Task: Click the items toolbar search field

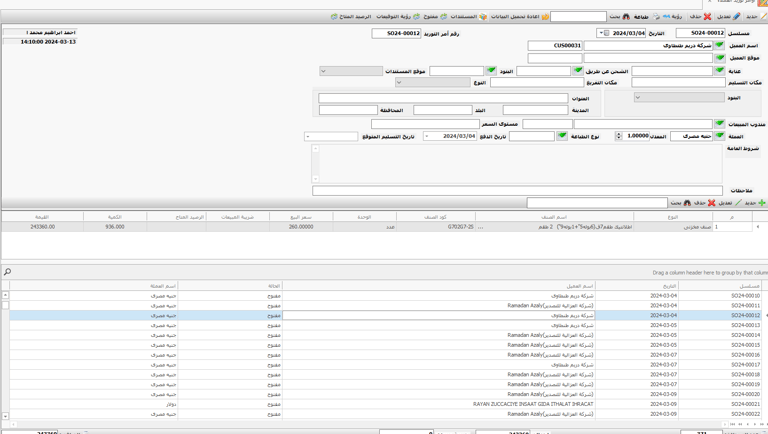Action: pyautogui.click(x=597, y=202)
